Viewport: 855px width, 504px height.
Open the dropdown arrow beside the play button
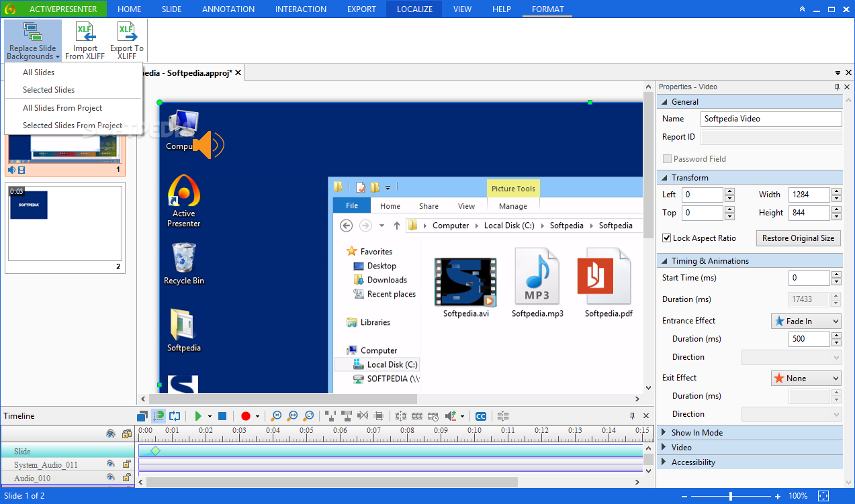point(210,417)
